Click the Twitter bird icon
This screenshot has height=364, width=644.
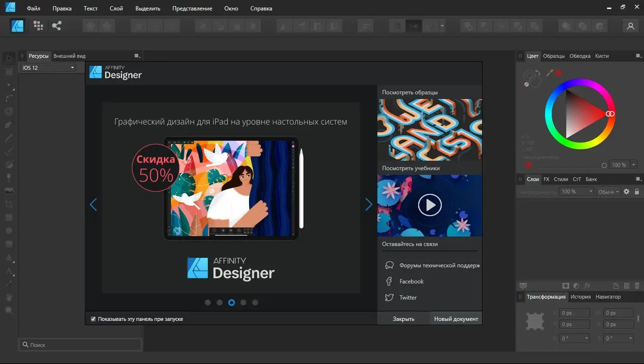tap(389, 298)
